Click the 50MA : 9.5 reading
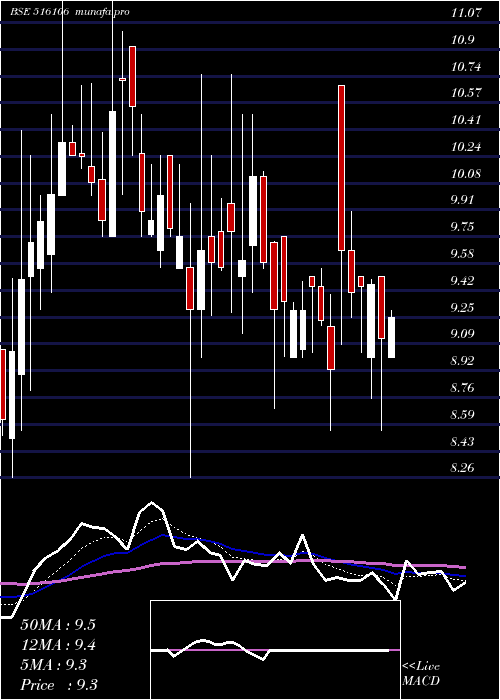500x700 pixels. click(58, 625)
